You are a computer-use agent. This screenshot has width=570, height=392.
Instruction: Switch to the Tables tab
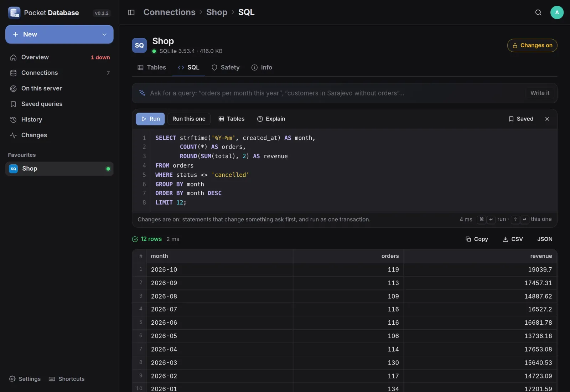(152, 68)
